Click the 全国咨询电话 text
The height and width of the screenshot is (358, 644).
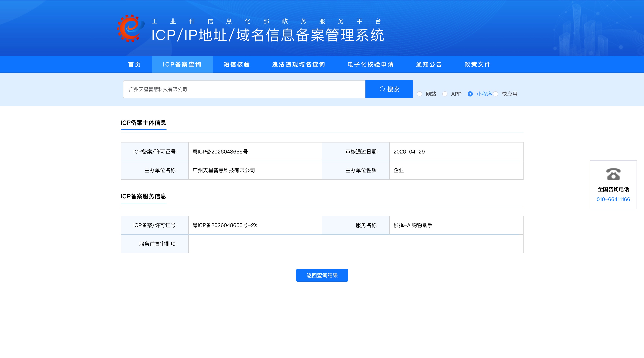tap(613, 189)
